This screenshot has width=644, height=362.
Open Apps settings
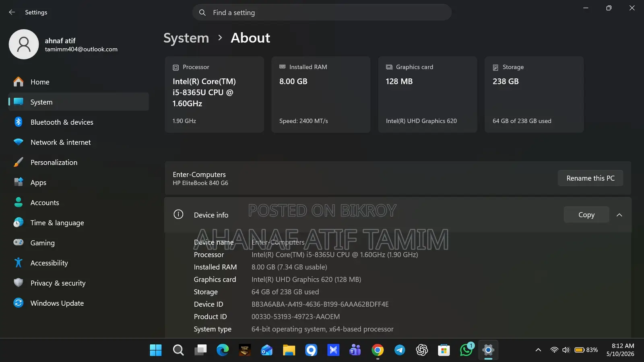click(78, 182)
